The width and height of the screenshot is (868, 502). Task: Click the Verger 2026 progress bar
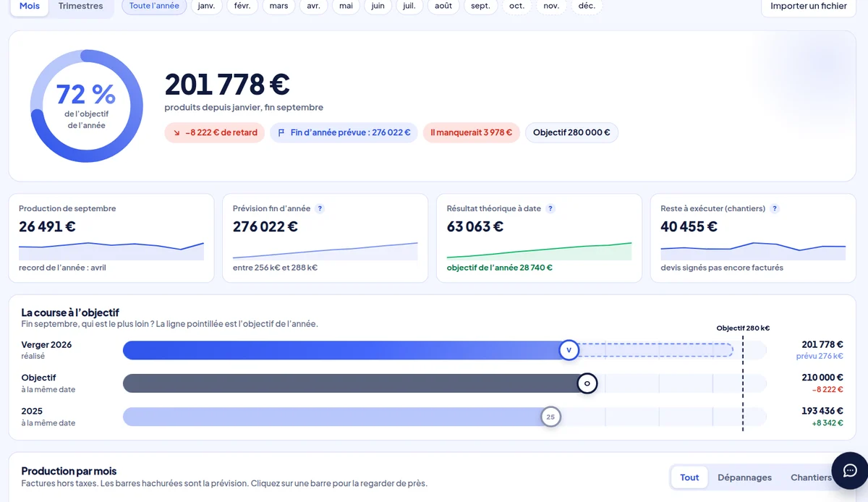click(444, 350)
